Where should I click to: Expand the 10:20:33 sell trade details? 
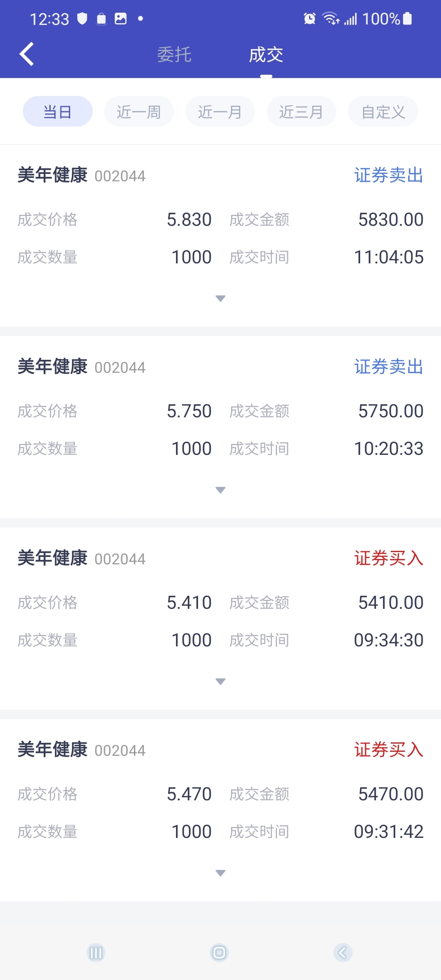(220, 490)
